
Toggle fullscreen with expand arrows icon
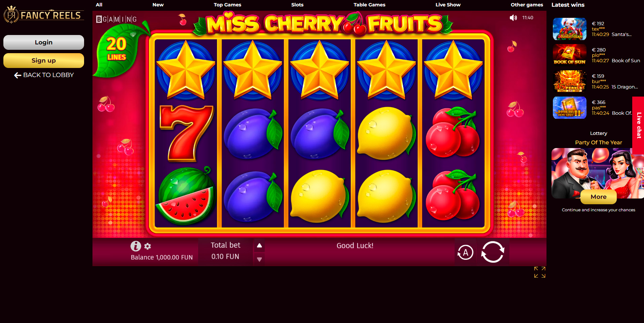[540, 272]
